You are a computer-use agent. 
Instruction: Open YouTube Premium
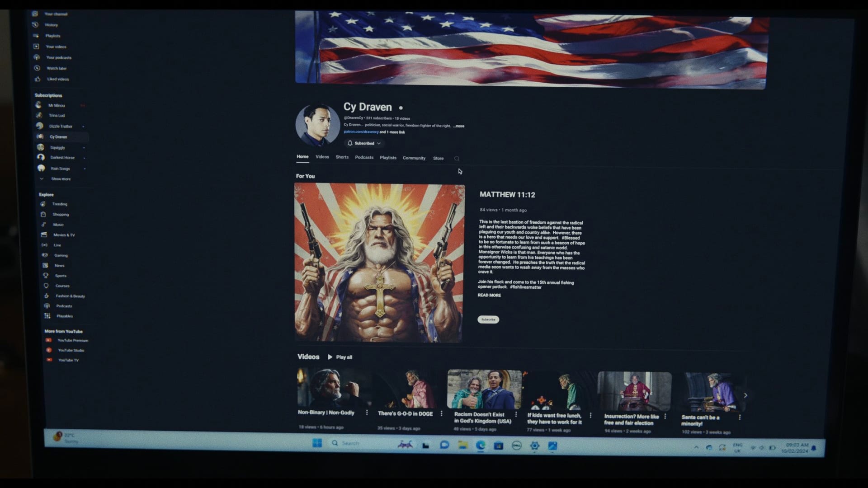pos(72,340)
